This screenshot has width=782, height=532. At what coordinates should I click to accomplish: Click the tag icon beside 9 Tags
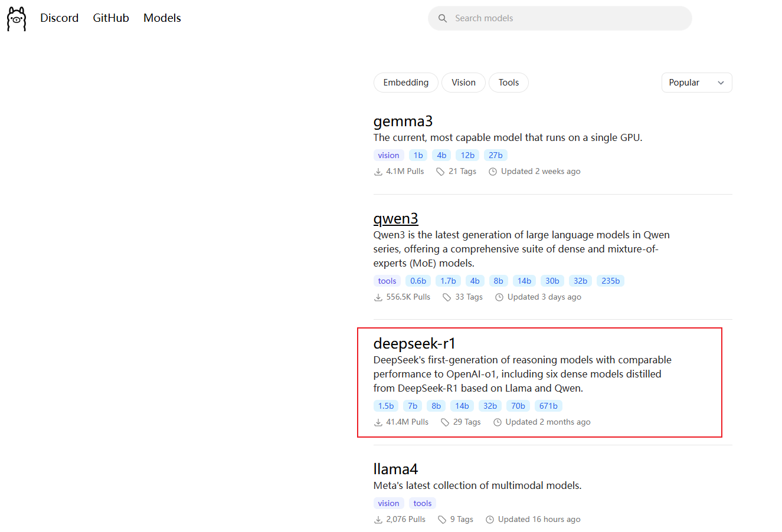[442, 520]
